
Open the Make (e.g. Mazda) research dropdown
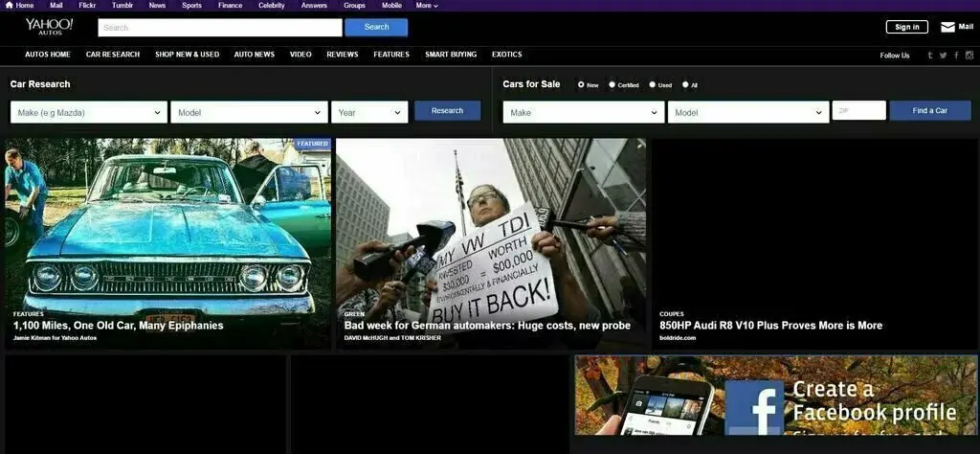pyautogui.click(x=89, y=113)
